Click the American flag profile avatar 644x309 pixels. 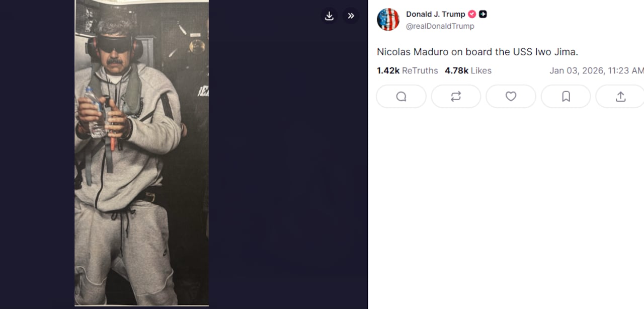[388, 19]
